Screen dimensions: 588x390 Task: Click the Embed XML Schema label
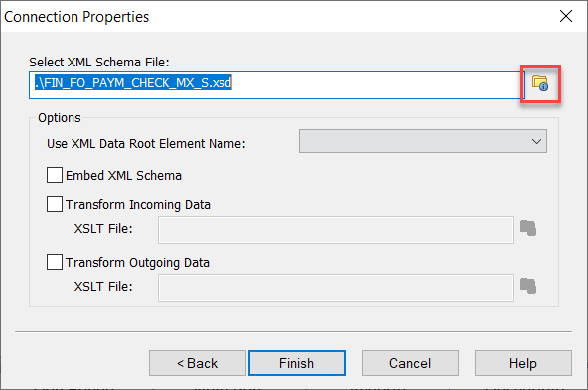(x=123, y=176)
